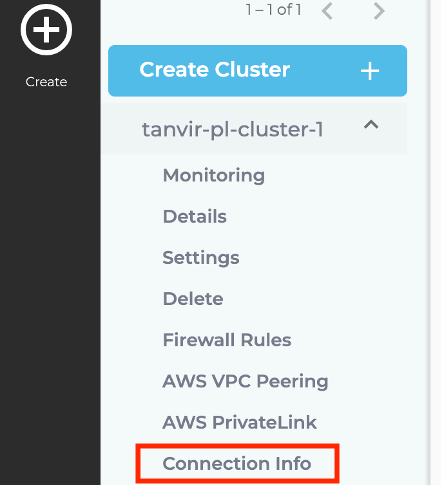This screenshot has height=486, width=442.
Task: Collapse the tanvir-pl-cluster-1 menu using the chevron
Action: [x=371, y=125]
